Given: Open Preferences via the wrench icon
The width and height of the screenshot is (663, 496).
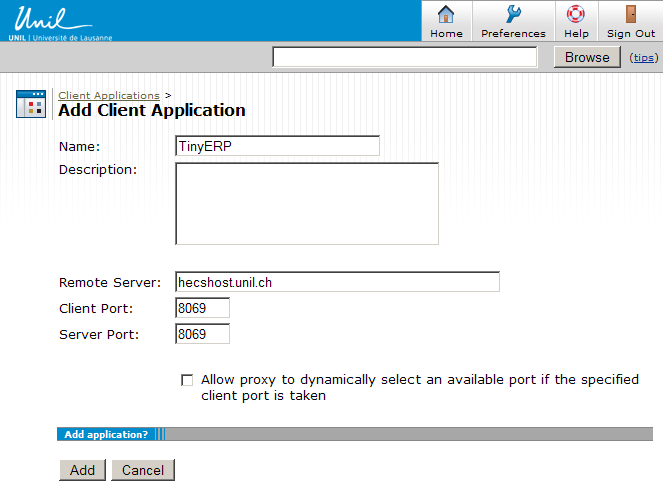Looking at the screenshot, I should [x=513, y=14].
